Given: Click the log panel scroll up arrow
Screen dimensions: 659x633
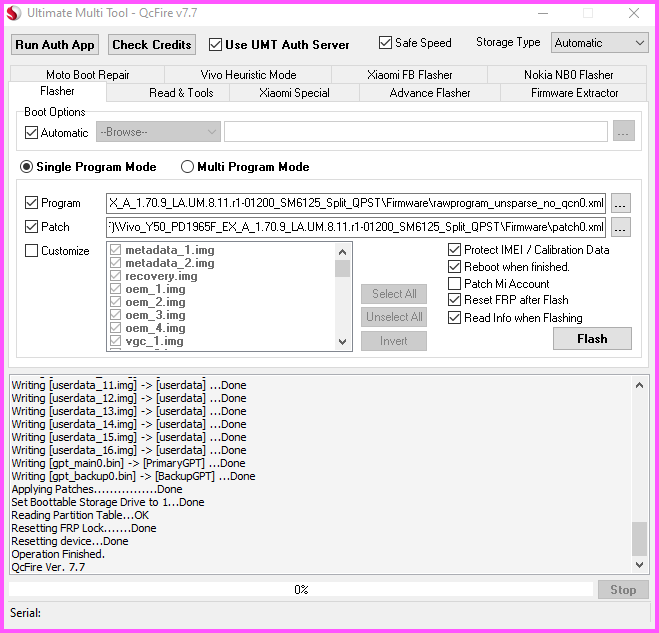Looking at the screenshot, I should (x=639, y=385).
